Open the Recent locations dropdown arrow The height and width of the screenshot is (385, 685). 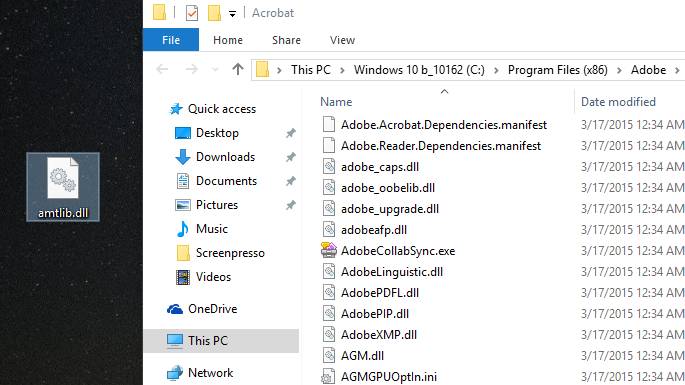(x=215, y=69)
